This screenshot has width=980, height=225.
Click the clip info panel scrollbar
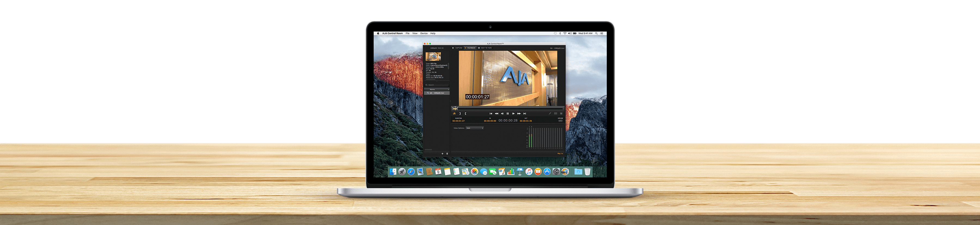pyautogui.click(x=449, y=66)
